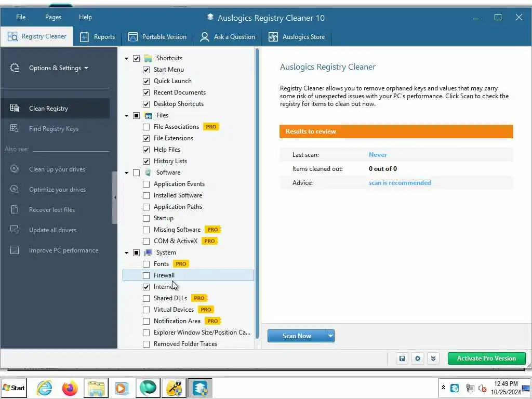Click the Find Registry Keys icon

pyautogui.click(x=15, y=129)
